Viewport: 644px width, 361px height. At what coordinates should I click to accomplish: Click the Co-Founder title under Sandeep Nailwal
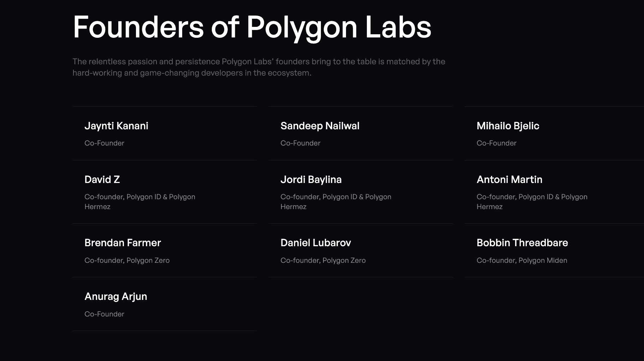(300, 143)
